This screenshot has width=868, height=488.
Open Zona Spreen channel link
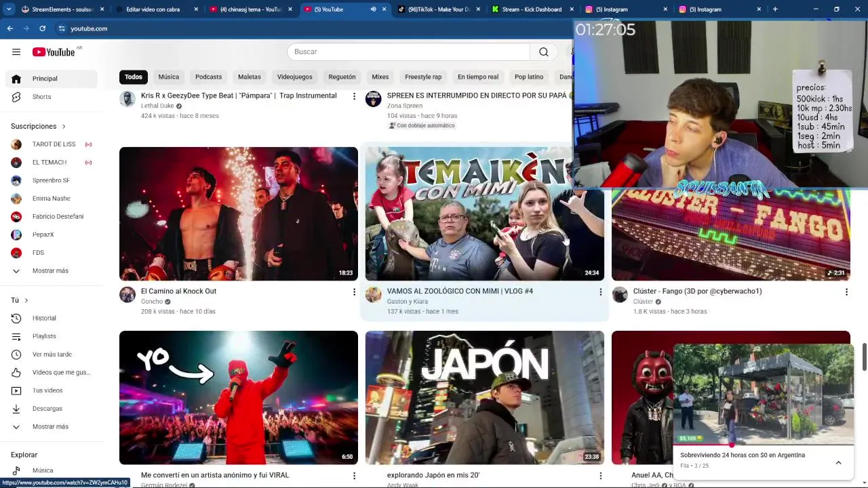pyautogui.click(x=405, y=106)
